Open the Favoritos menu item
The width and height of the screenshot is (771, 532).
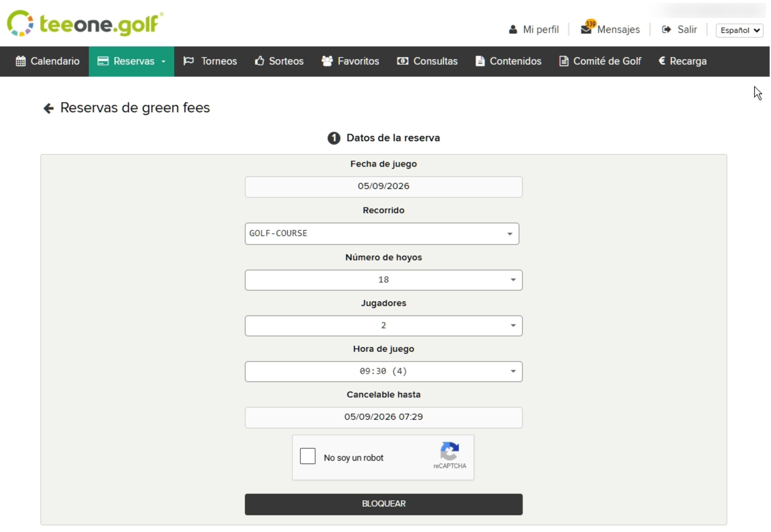tap(350, 61)
